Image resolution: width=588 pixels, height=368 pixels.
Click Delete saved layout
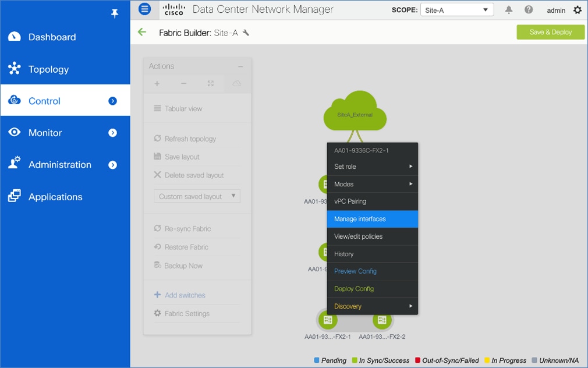tap(189, 175)
